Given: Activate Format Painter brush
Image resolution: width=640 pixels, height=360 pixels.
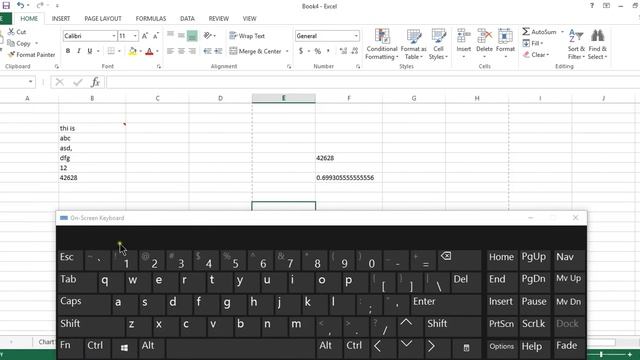Looking at the screenshot, I should pos(31,54).
